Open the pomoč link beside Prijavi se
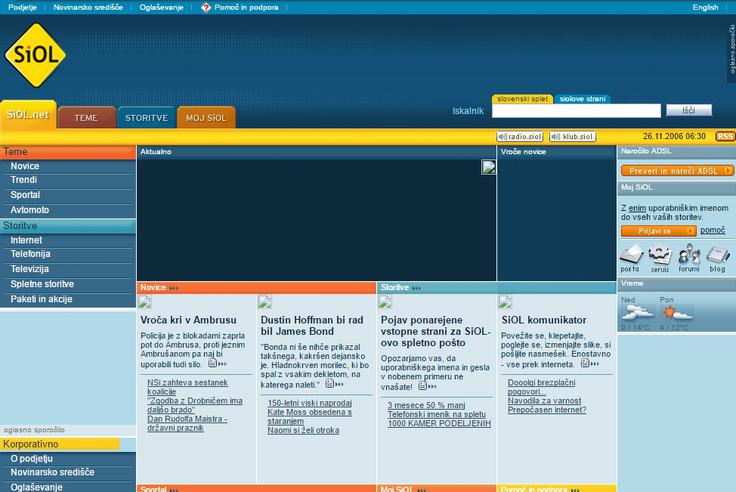This screenshot has width=736, height=492. click(713, 231)
